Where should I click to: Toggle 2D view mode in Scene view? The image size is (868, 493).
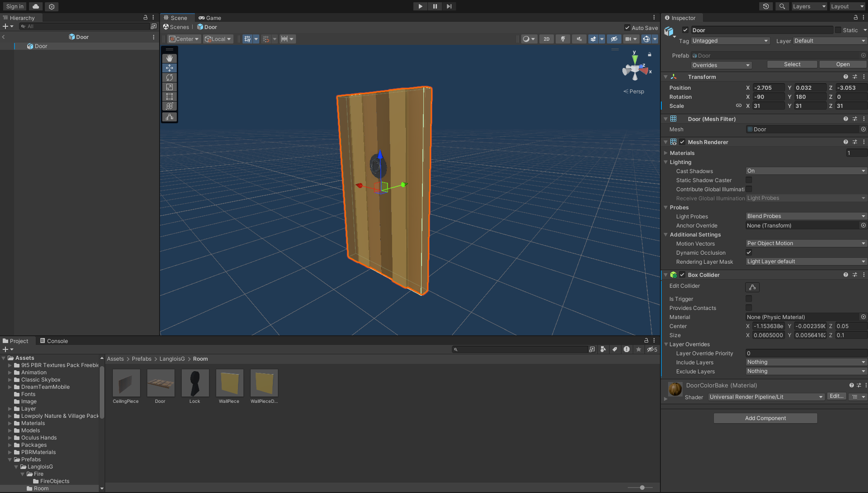pos(546,39)
